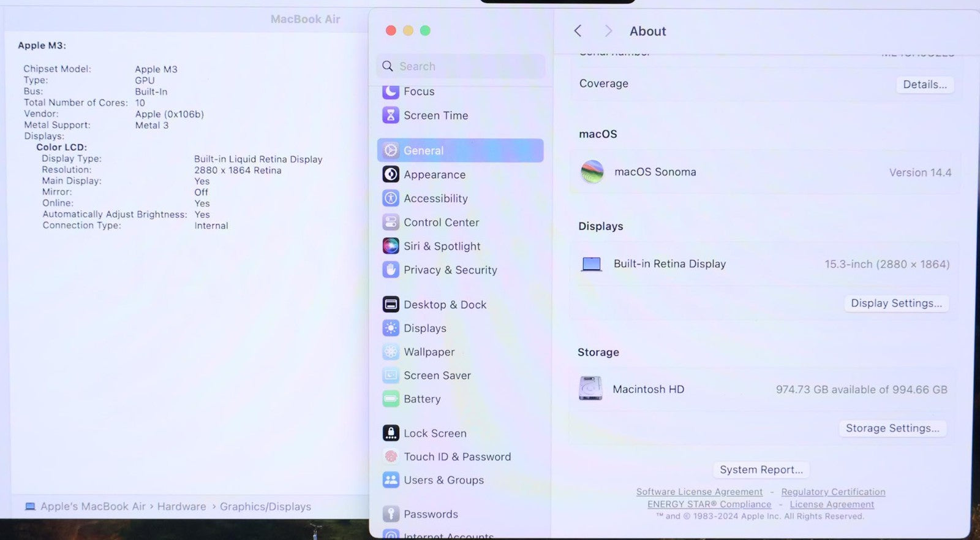Click the Accessibility icon in sidebar
980x540 pixels.
point(391,199)
